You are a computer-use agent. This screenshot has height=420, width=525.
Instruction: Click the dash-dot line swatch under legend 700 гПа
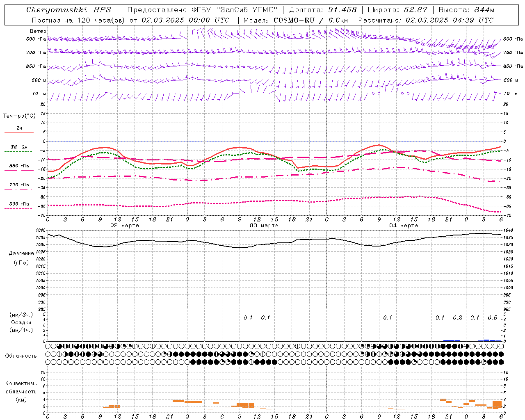pyautogui.click(x=18, y=189)
